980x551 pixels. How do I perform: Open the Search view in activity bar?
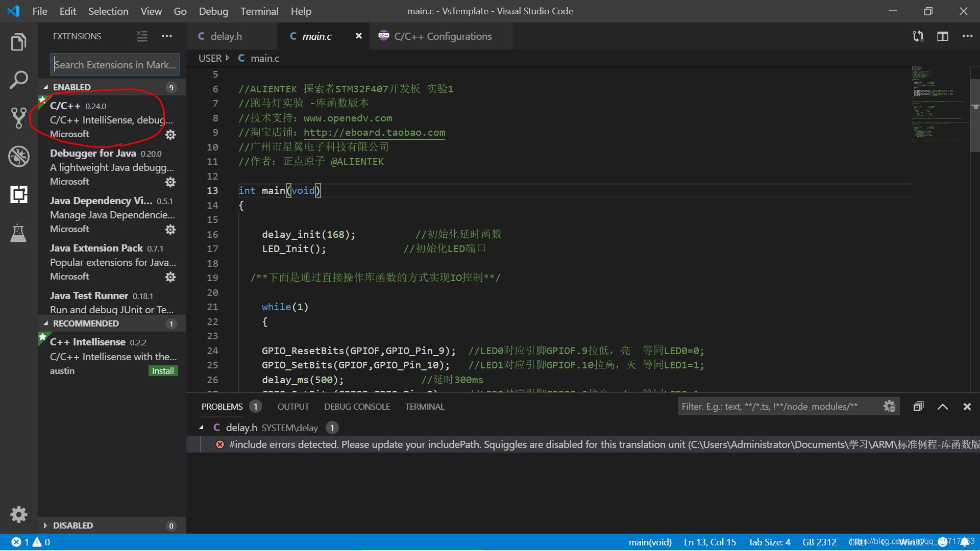18,80
